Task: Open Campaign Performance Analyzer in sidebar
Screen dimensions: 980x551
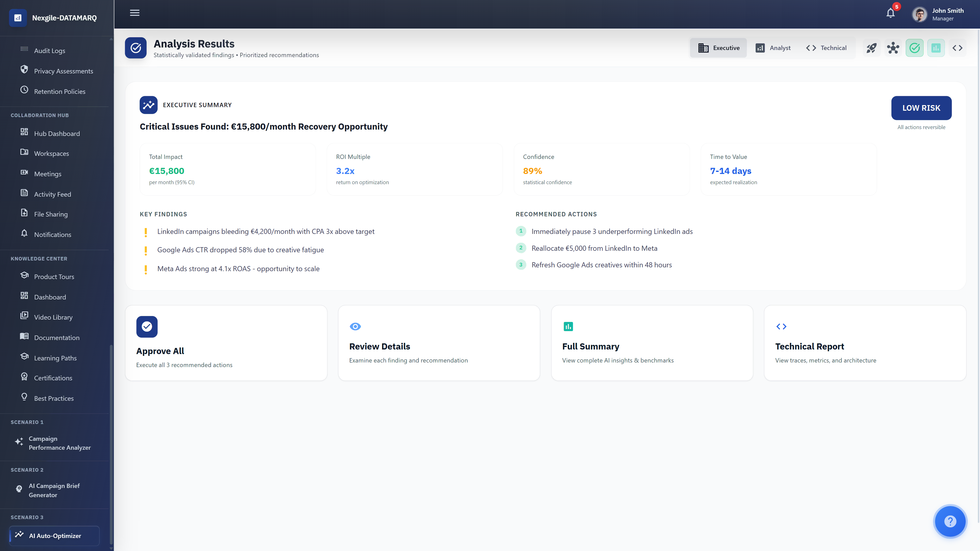Action: pos(59,443)
